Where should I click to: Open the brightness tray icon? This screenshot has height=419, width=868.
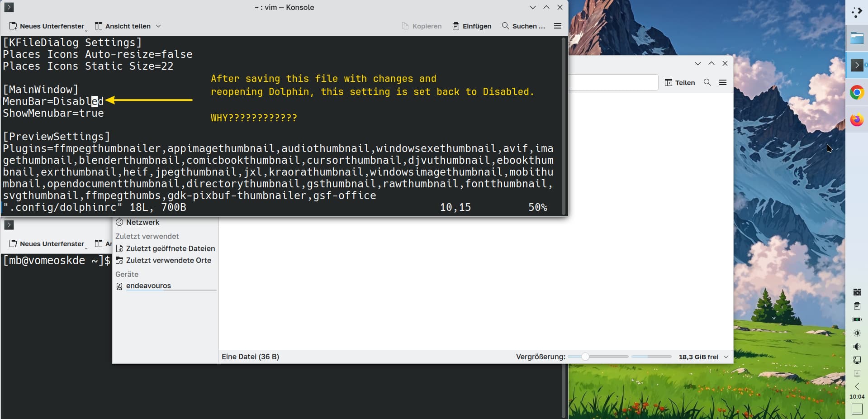857,333
